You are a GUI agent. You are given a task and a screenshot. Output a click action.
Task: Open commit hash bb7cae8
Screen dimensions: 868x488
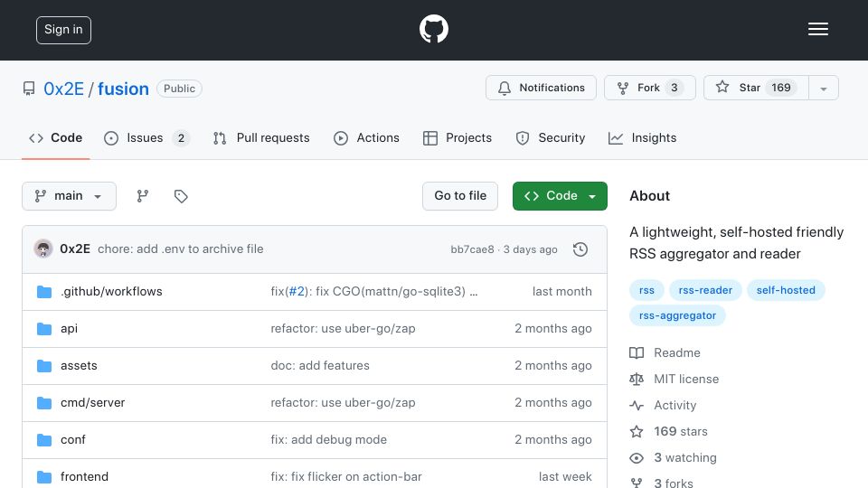(x=472, y=249)
